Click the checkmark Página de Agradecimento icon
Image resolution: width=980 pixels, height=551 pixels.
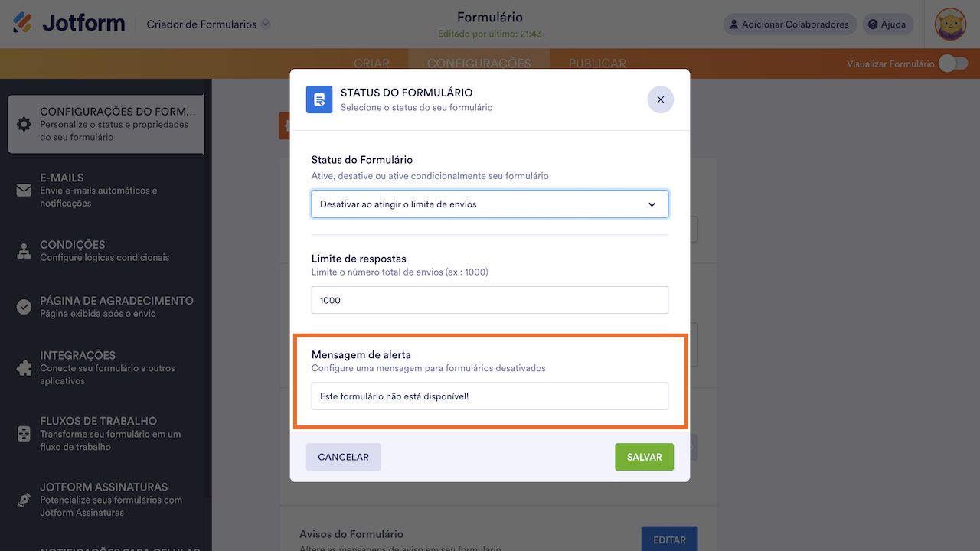[x=24, y=307]
